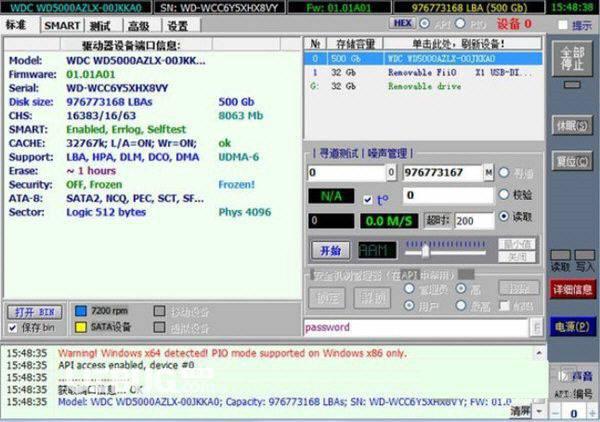Enable the 提示 hints checkbox
The image size is (600, 422).
562,25
